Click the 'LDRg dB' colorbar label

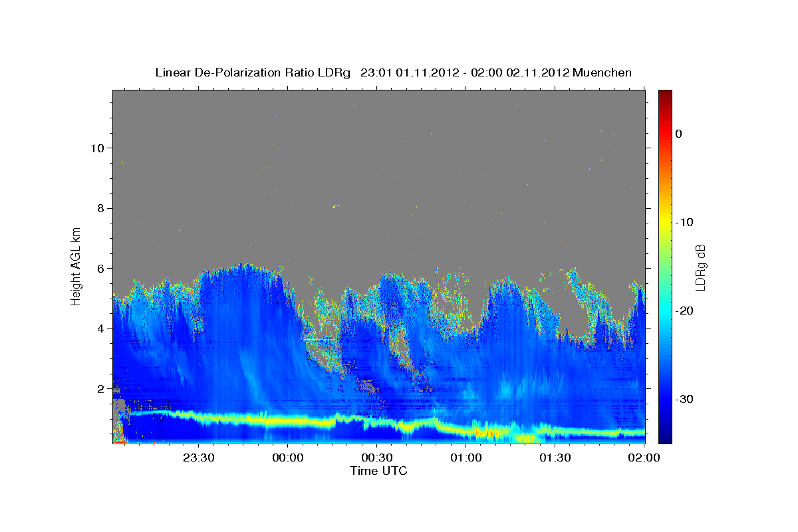[700, 267]
